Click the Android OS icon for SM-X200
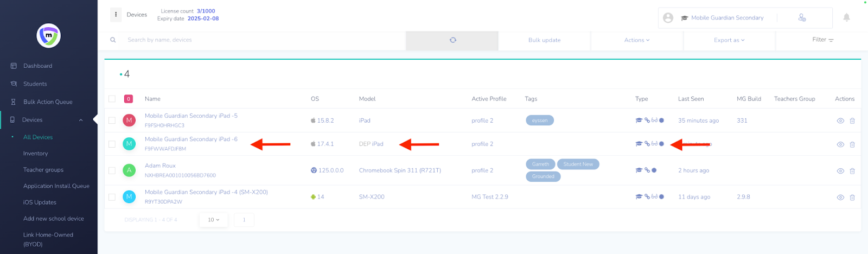The image size is (868, 254). click(x=313, y=197)
